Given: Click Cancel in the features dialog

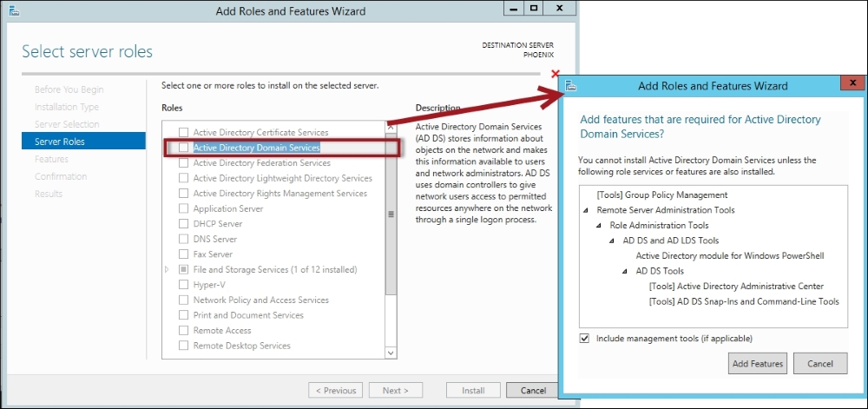Looking at the screenshot, I should 819,364.
